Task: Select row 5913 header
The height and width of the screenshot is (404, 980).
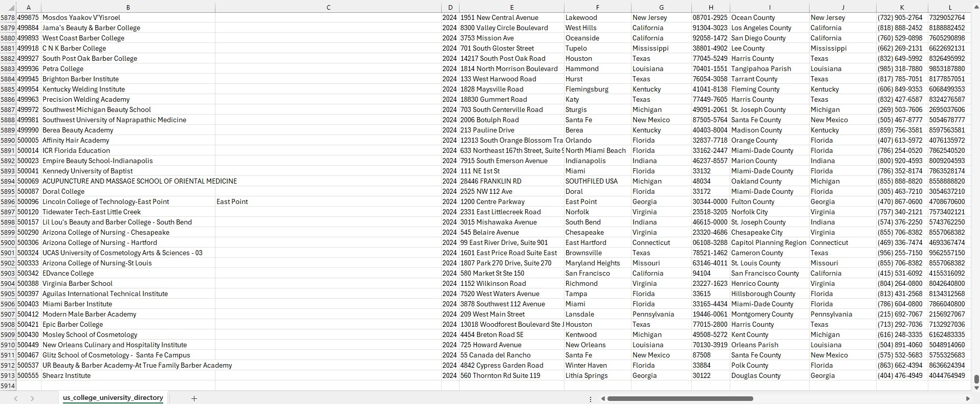Action: tap(8, 375)
